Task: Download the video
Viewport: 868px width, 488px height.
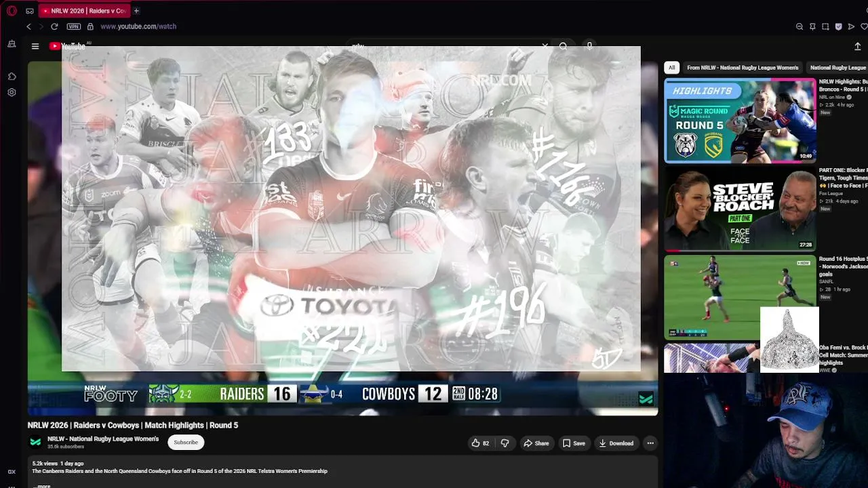Action: tap(616, 443)
